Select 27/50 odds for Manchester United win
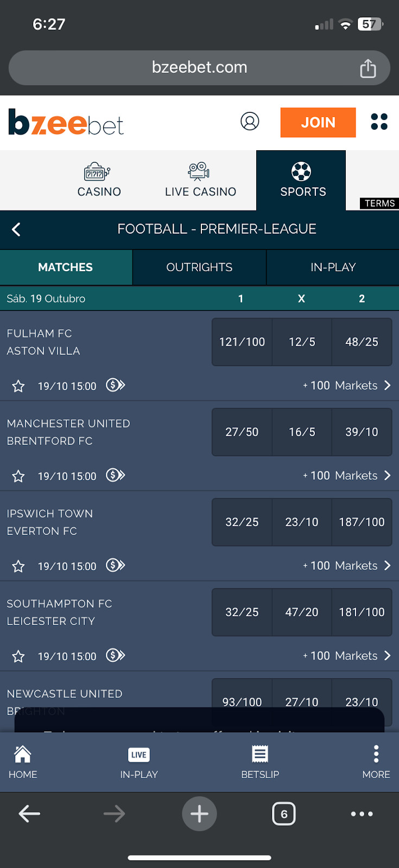 (x=242, y=432)
